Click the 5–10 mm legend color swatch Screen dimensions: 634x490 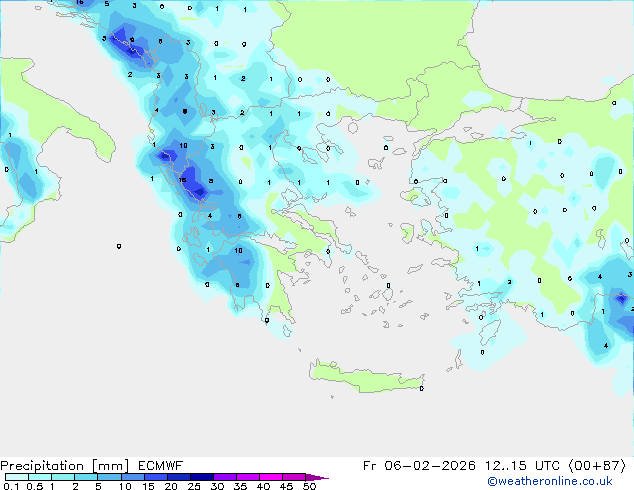[109, 477]
